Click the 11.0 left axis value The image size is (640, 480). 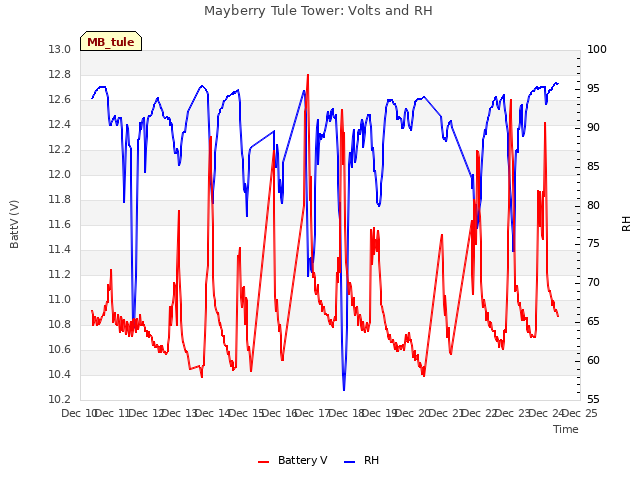click(60, 299)
